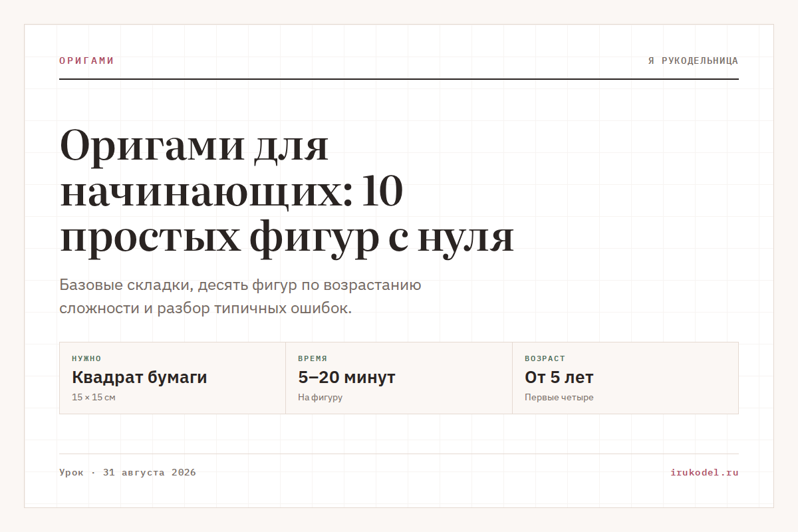The width and height of the screenshot is (798, 532).
Task: Click the subtitle starting Базовые складки
Action: [240, 297]
